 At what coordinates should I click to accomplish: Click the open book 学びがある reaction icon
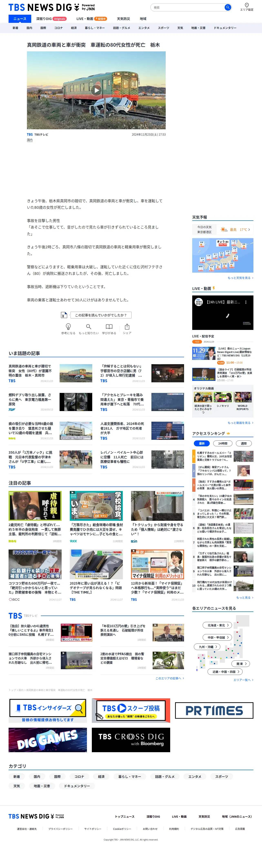pos(109,326)
